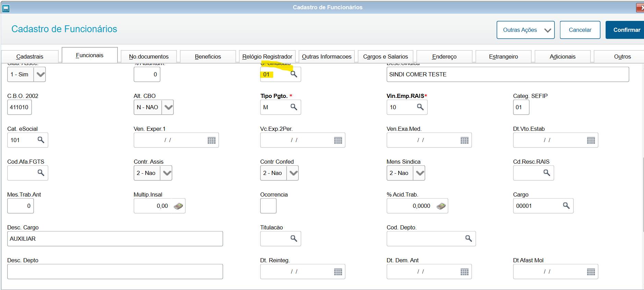This screenshot has height=290, width=644.
Task: Click the Cod. Depto. search icon
Action: [469, 238]
